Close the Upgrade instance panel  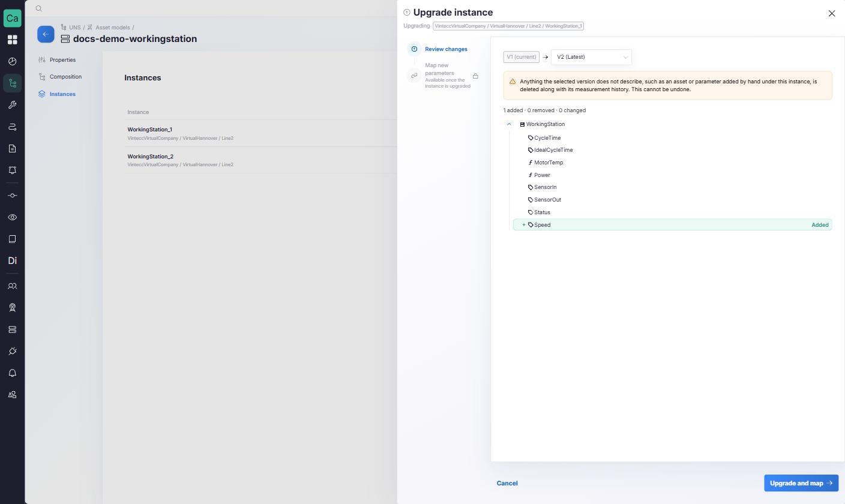pos(832,13)
